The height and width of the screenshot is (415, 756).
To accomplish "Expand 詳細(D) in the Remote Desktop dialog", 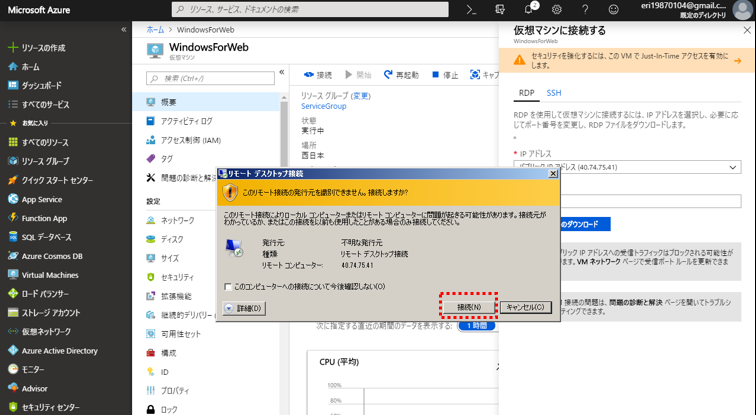I will pyautogui.click(x=244, y=308).
